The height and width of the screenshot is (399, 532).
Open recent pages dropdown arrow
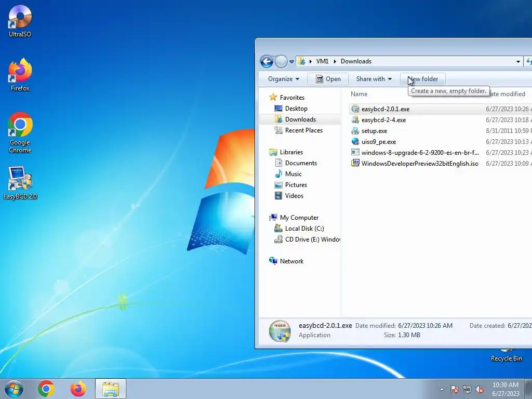tap(291, 62)
